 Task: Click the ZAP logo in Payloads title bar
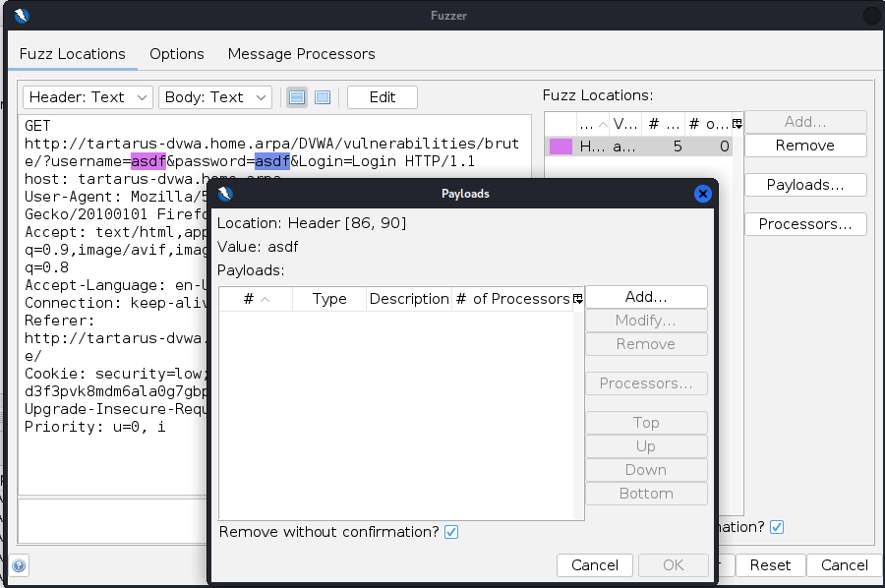tap(225, 194)
